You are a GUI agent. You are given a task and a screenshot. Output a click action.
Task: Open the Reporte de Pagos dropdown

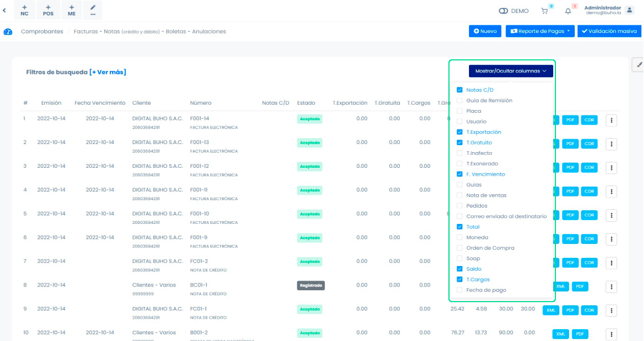(540, 31)
